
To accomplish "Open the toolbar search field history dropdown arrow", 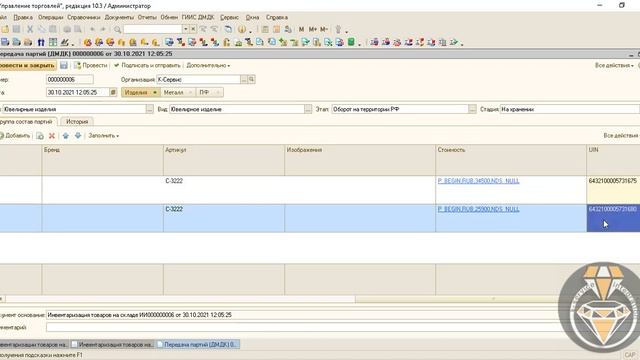I will click(185, 29).
